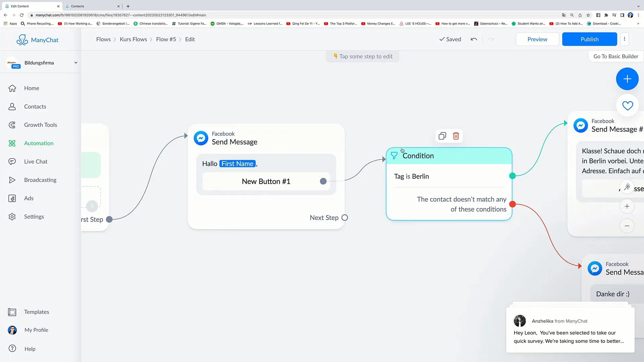Select Automation in the sidebar

tap(39, 143)
